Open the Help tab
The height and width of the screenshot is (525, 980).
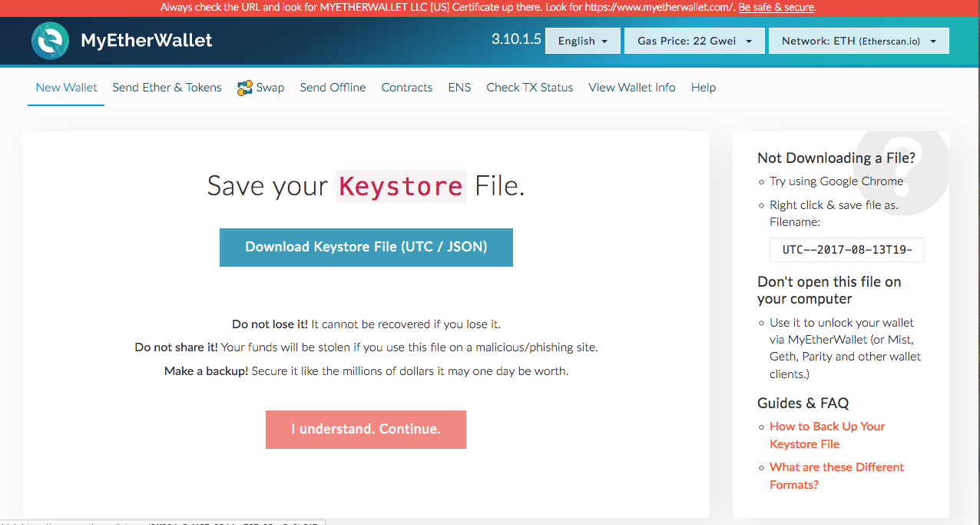[x=704, y=88]
